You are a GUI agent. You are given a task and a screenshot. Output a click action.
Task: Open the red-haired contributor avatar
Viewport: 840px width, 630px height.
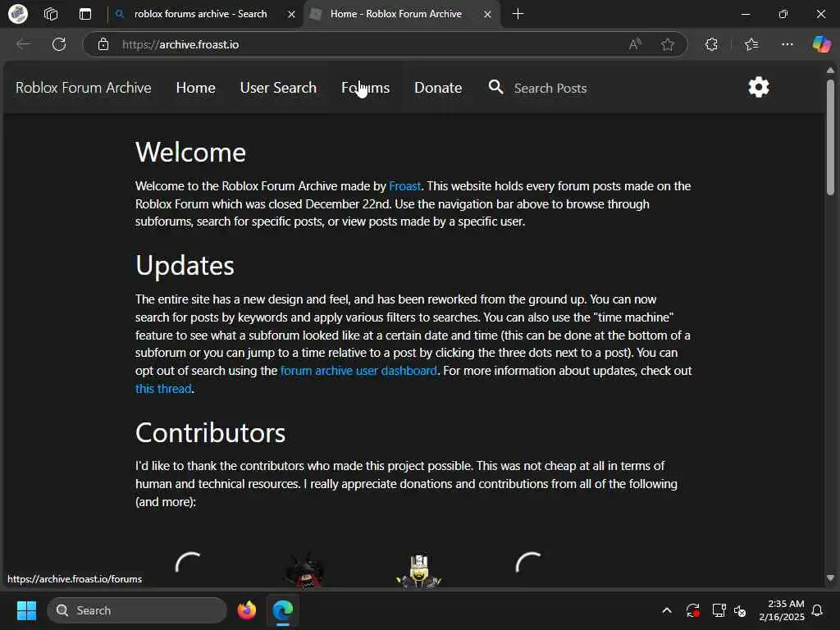click(x=304, y=570)
